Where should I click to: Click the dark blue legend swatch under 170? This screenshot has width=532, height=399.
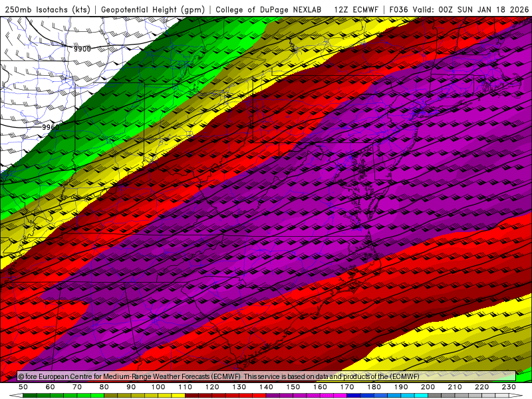tap(354, 396)
